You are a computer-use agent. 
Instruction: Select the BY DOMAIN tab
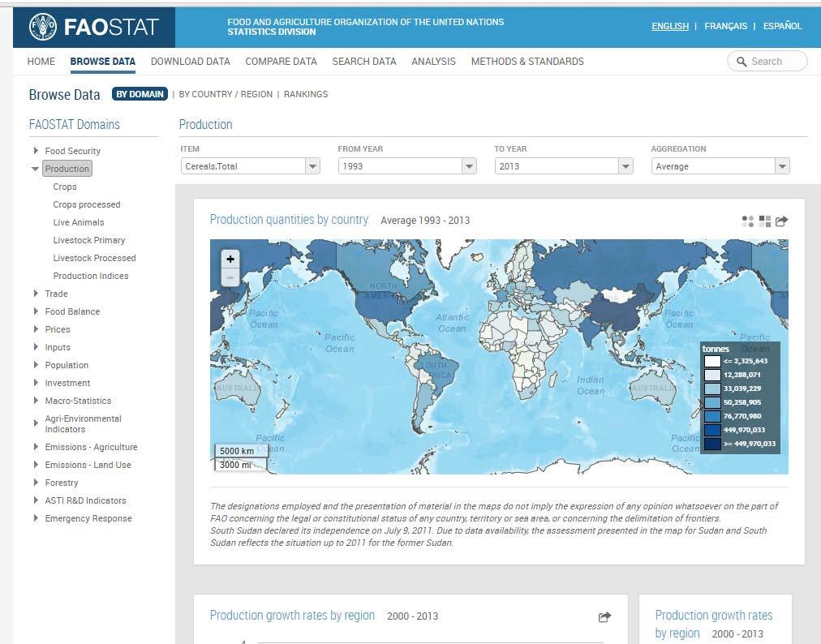(140, 94)
